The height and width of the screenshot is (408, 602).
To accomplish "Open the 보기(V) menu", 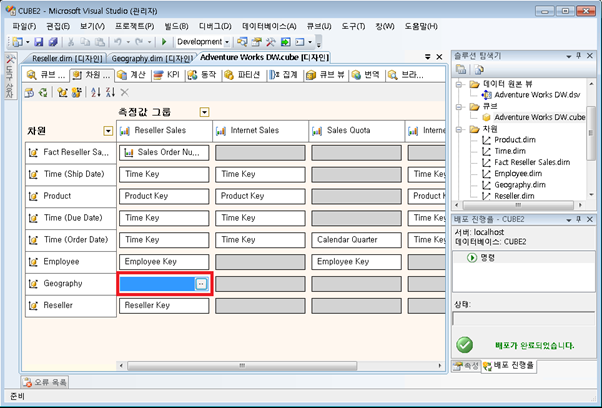I will tap(92, 26).
